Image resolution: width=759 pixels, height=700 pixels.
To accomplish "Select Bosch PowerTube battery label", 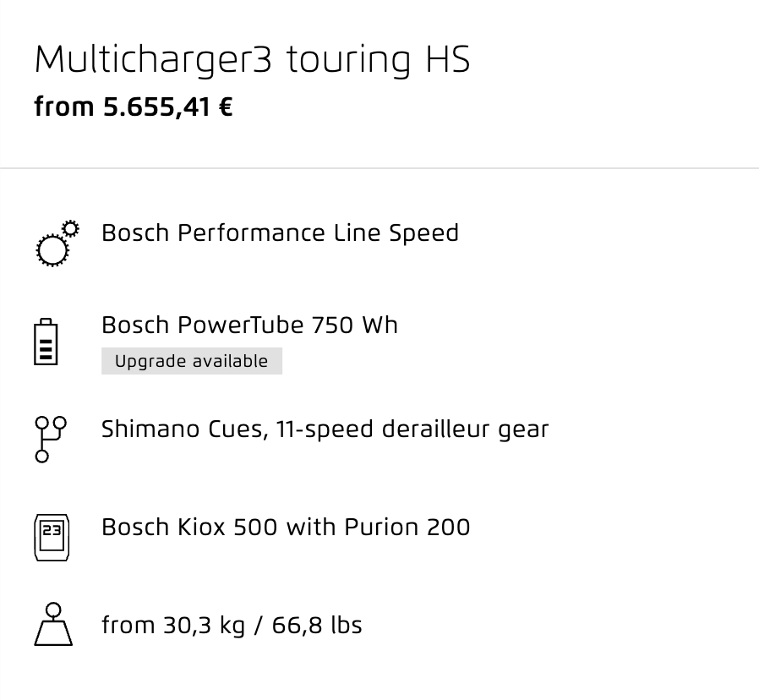I will (x=249, y=325).
